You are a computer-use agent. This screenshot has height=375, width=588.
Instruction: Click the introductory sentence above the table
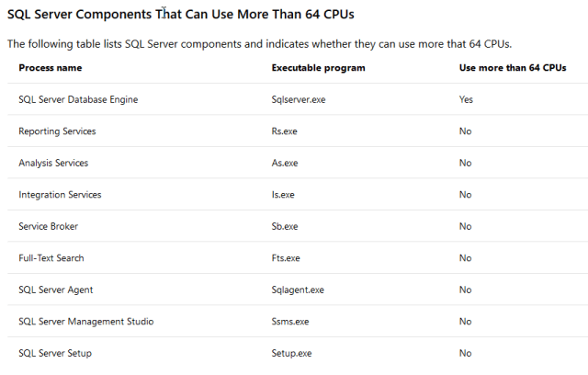pyautogui.click(x=259, y=43)
